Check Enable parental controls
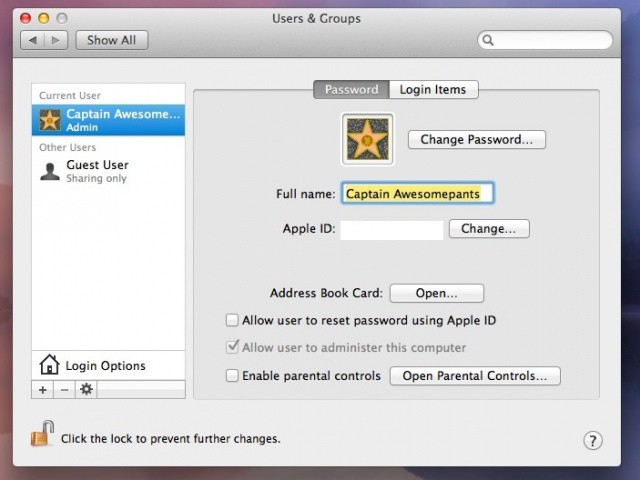640x480 pixels. (232, 376)
